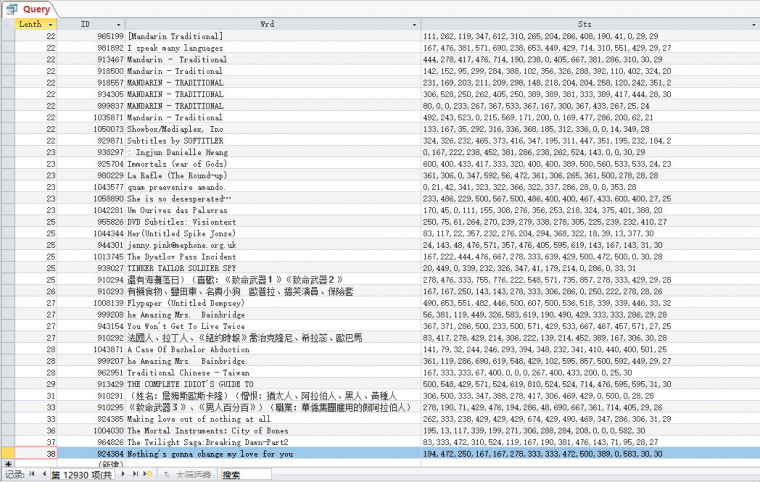Click cell 'Making love out of nothing at all'

pyautogui.click(x=273, y=419)
